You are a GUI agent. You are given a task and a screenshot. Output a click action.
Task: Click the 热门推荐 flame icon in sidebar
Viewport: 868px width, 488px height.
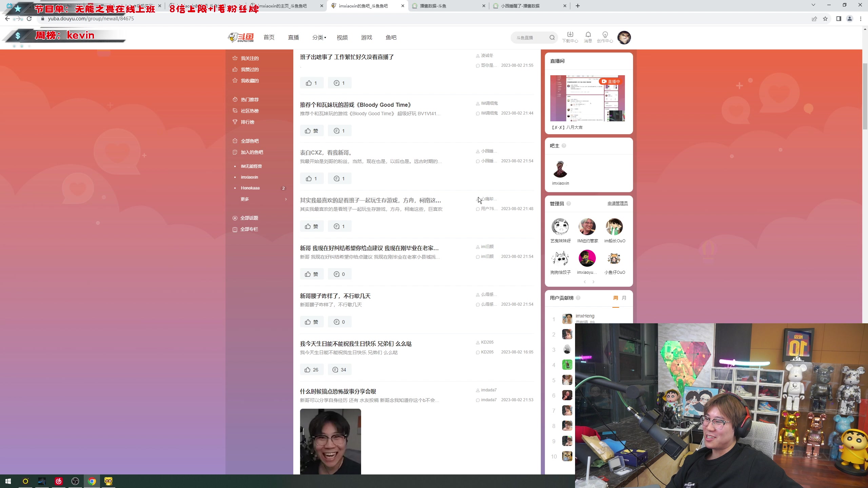click(235, 99)
